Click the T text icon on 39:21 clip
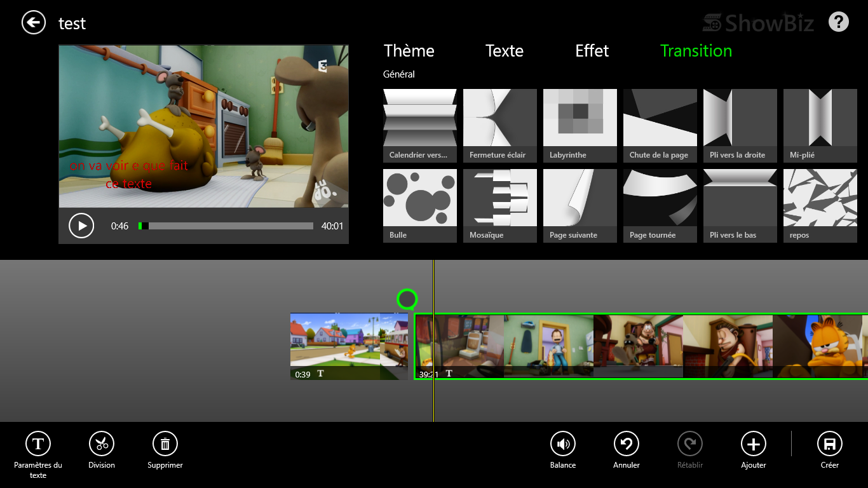 pos(449,374)
